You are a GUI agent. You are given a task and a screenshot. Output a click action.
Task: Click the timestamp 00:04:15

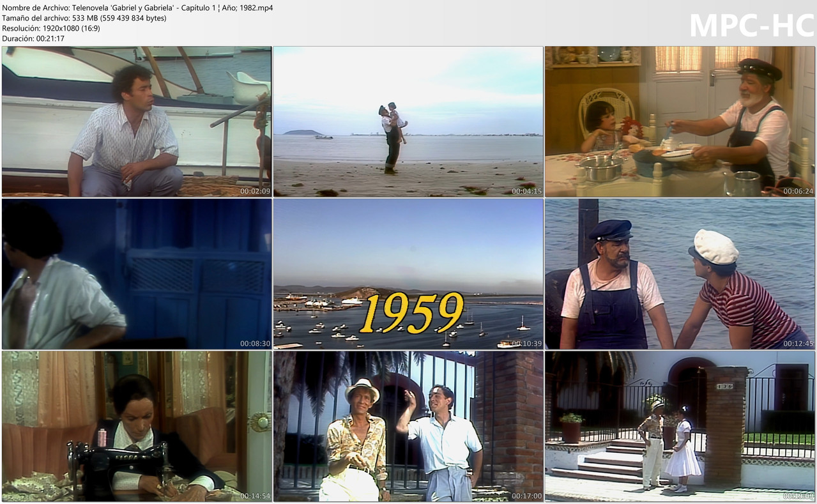coord(526,191)
